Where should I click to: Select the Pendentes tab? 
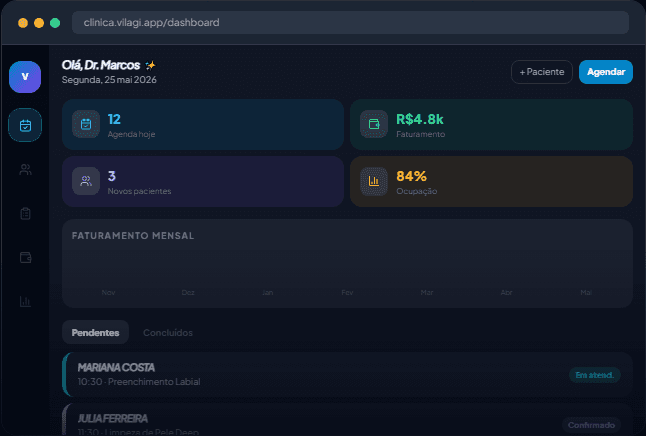pyautogui.click(x=96, y=332)
